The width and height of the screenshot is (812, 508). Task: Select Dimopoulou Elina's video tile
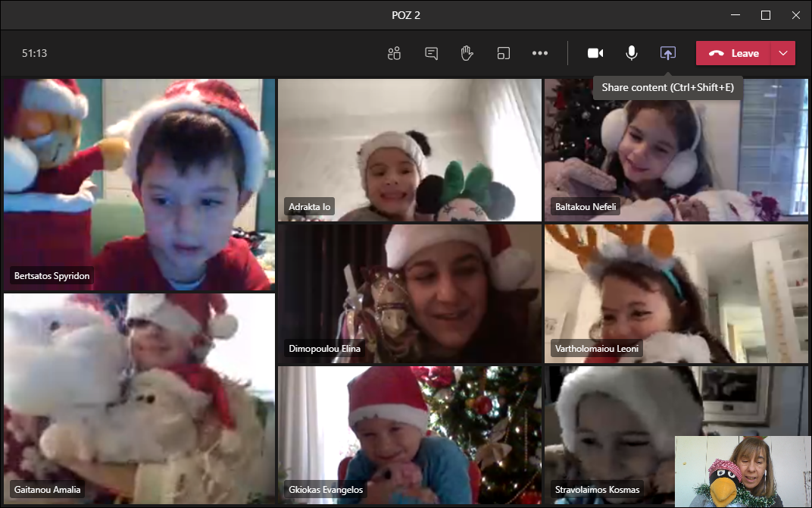pyautogui.click(x=410, y=293)
